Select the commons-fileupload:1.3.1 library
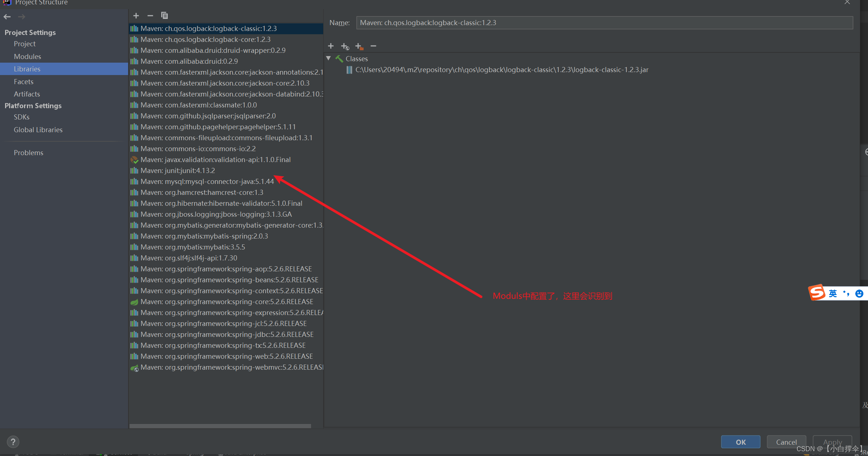 226,138
